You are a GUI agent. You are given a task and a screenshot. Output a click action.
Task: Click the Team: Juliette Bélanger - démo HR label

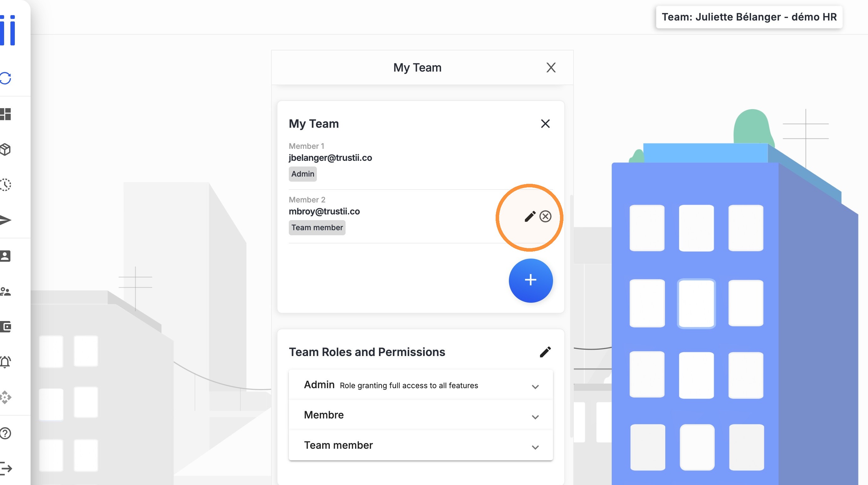749,17
